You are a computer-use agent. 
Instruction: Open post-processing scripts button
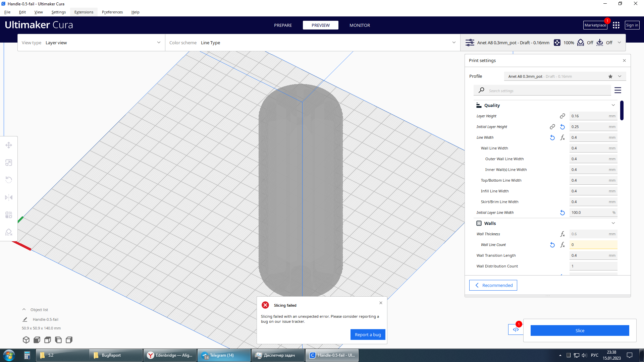516,329
